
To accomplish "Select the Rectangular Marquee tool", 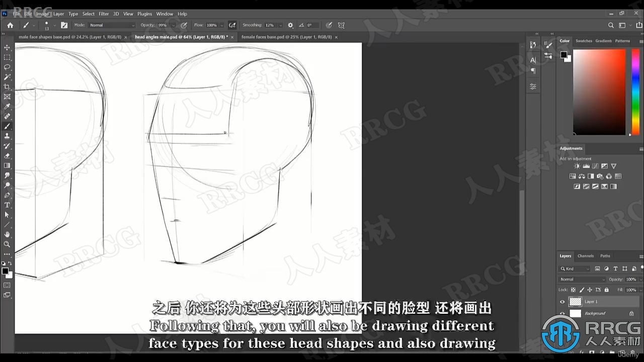I will [x=7, y=57].
